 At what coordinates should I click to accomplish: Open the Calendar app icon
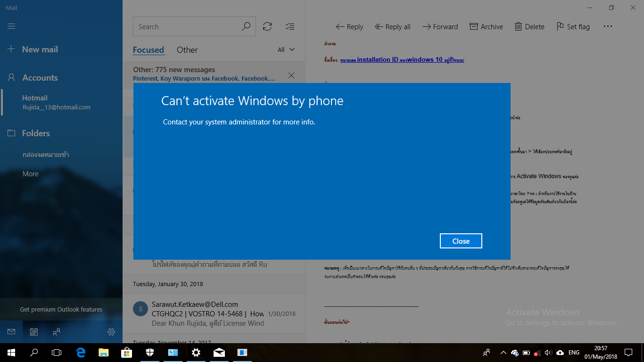pyautogui.click(x=34, y=332)
